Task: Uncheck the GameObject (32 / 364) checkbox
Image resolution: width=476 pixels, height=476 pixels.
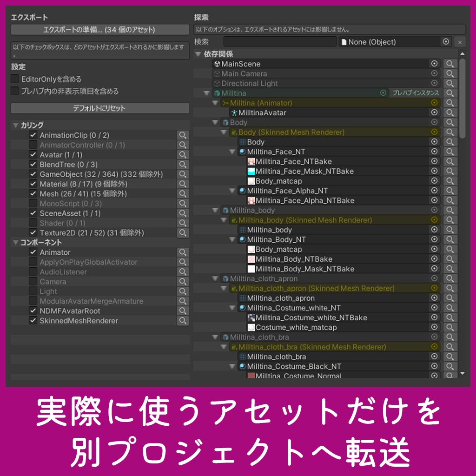Action: tap(33, 174)
